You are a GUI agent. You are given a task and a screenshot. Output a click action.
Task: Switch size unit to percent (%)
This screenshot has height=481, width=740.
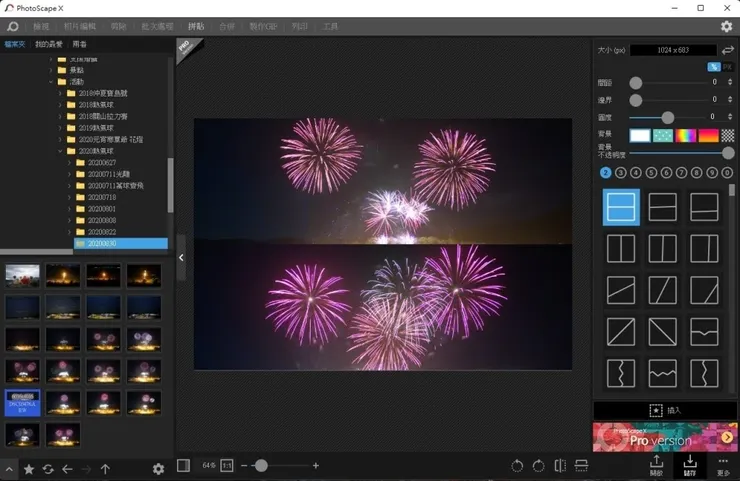pos(714,67)
